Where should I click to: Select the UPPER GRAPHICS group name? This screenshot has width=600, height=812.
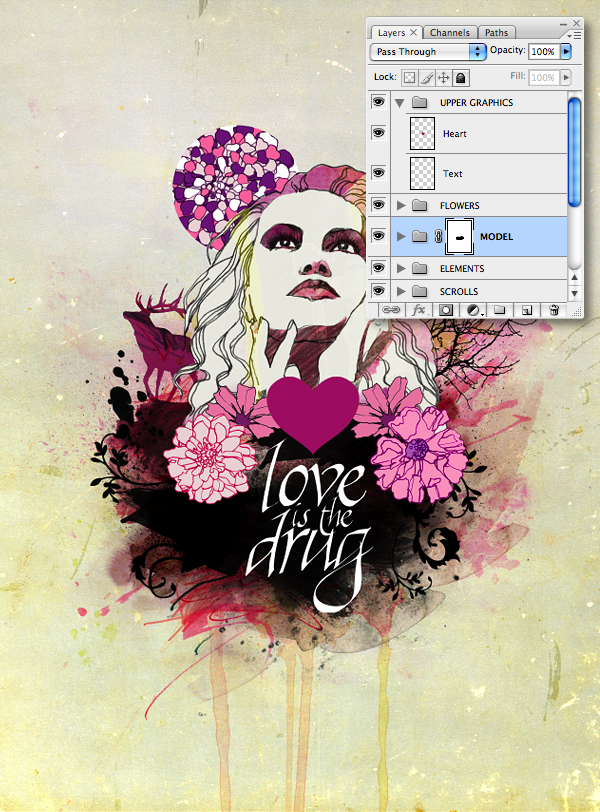pyautogui.click(x=476, y=103)
